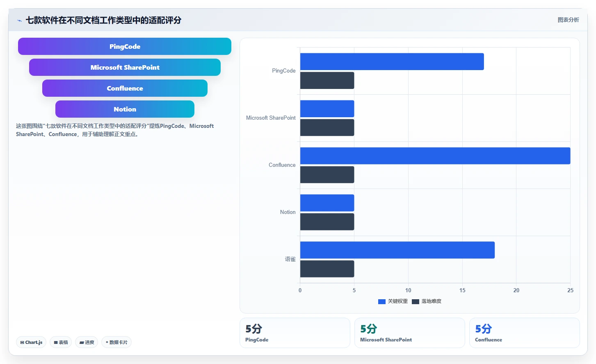Click the 图表分析 label in the header

pos(568,20)
